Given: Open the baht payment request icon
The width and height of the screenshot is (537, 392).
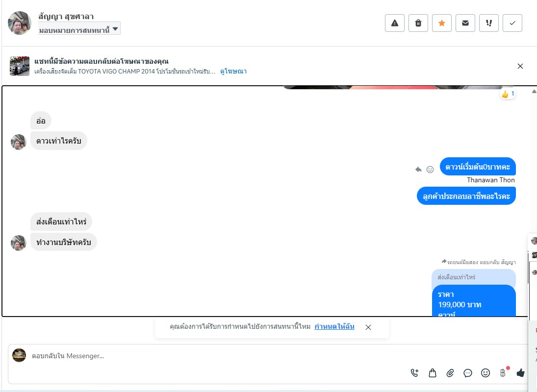Looking at the screenshot, I should [503, 373].
